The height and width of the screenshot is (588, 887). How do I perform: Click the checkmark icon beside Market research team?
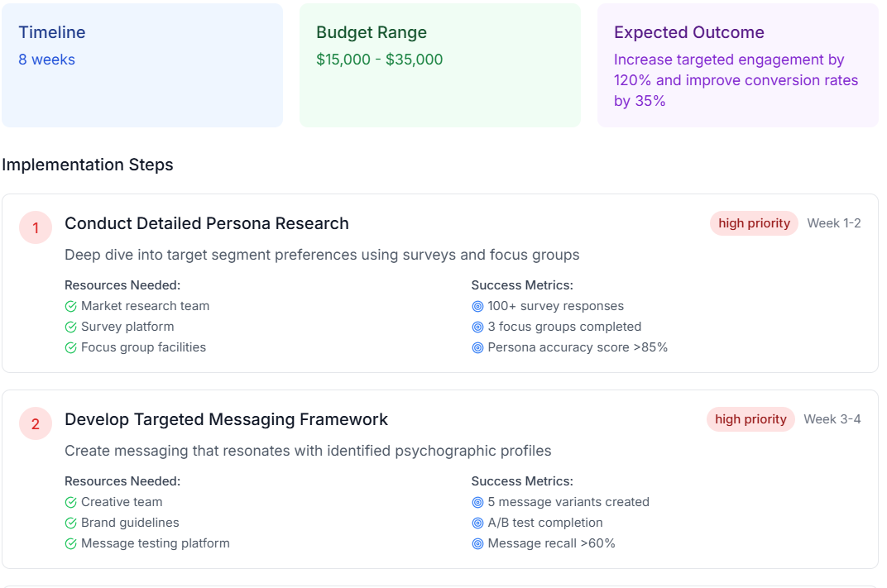pyautogui.click(x=71, y=306)
